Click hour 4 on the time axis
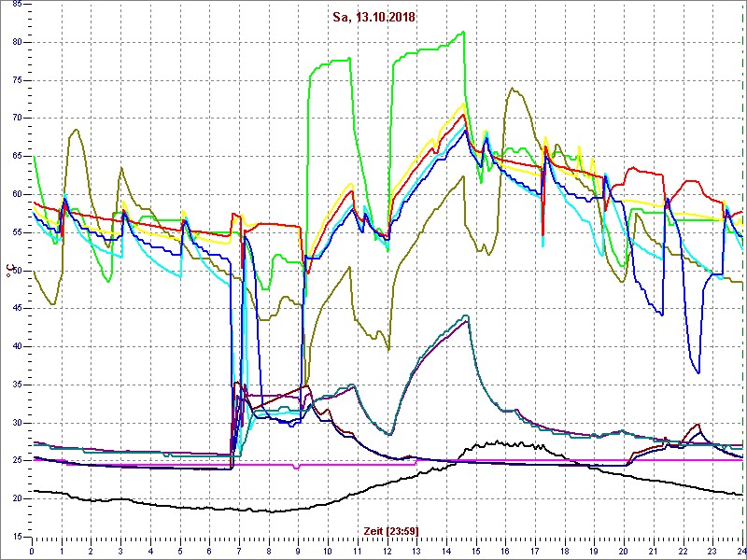Screen dimensions: 747x560 (150, 551)
